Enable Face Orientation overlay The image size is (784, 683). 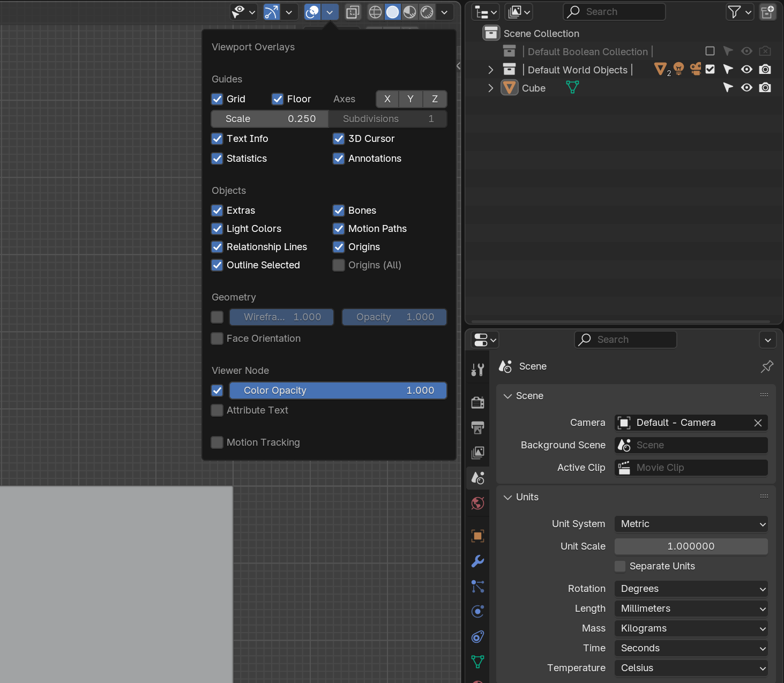tap(217, 339)
